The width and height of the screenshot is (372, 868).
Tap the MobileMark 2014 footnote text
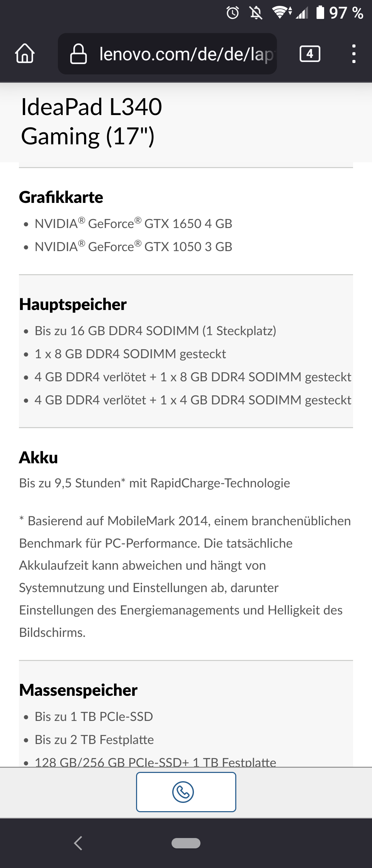pos(185,577)
